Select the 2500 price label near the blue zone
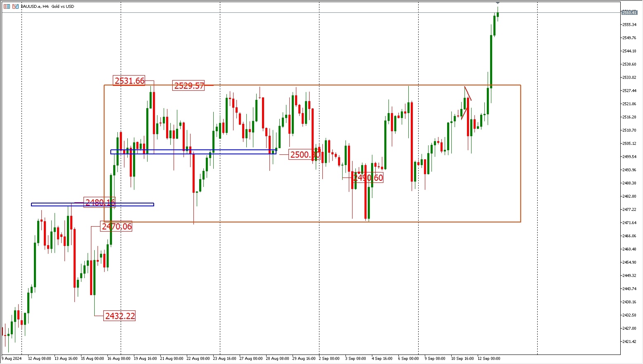 (305, 155)
